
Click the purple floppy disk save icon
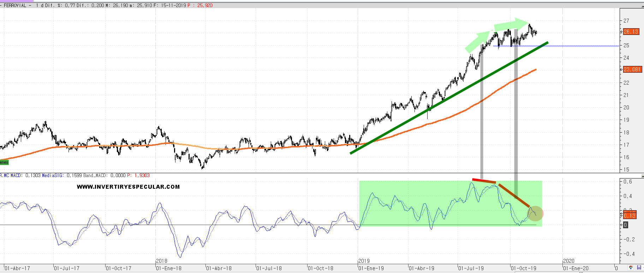pyautogui.click(x=638, y=268)
